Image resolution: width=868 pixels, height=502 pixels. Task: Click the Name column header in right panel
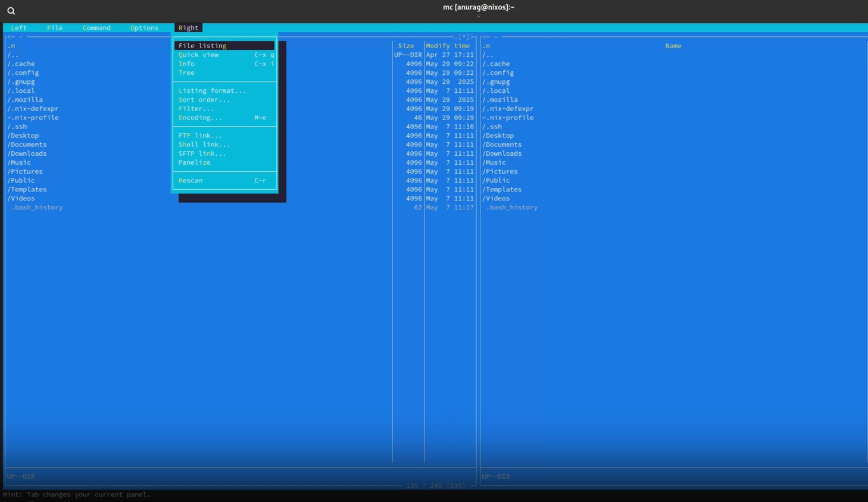tap(673, 46)
